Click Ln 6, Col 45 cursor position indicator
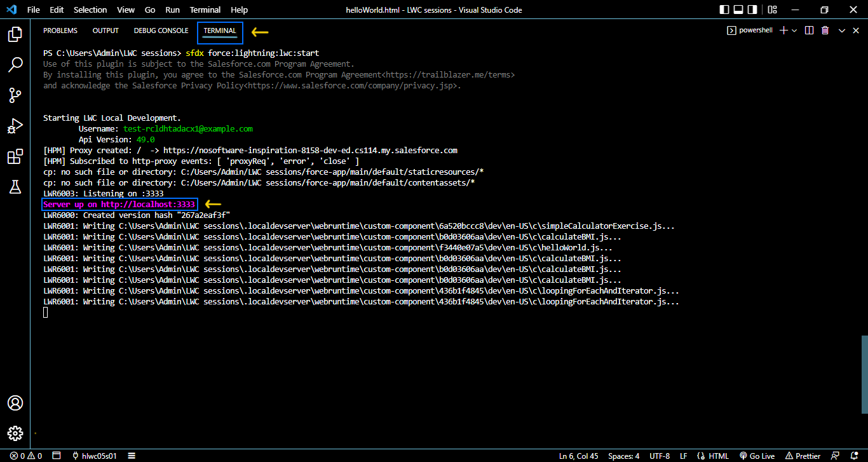868x462 pixels. pos(580,456)
